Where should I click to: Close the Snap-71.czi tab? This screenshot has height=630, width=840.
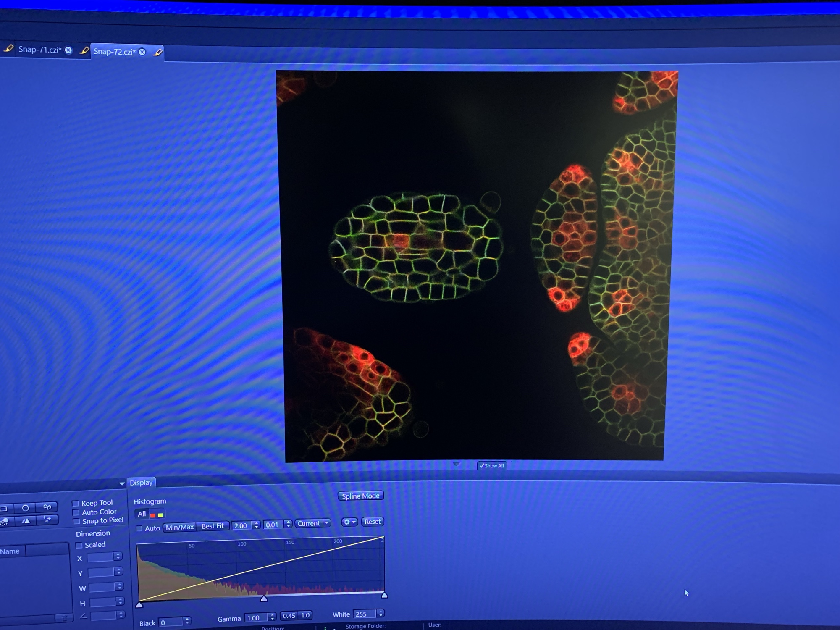coord(68,50)
